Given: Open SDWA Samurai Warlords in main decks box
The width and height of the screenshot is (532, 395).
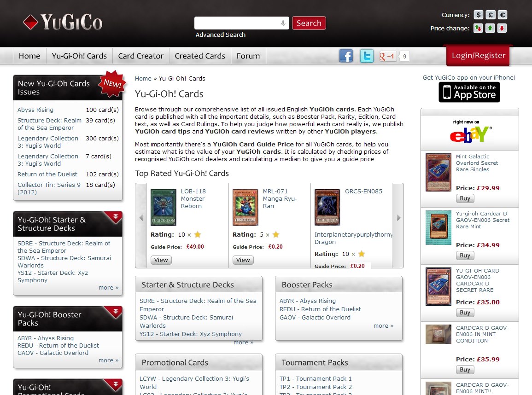Looking at the screenshot, I should [186, 321].
